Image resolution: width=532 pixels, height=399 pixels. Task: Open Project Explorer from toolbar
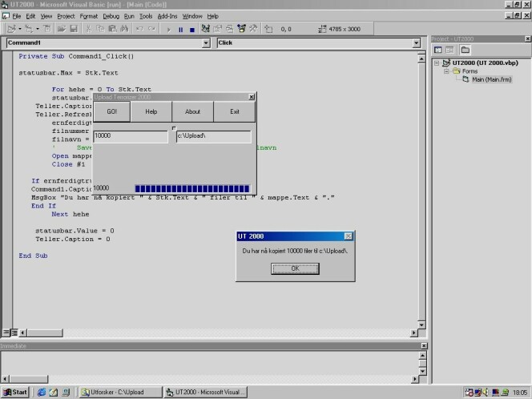click(x=205, y=29)
